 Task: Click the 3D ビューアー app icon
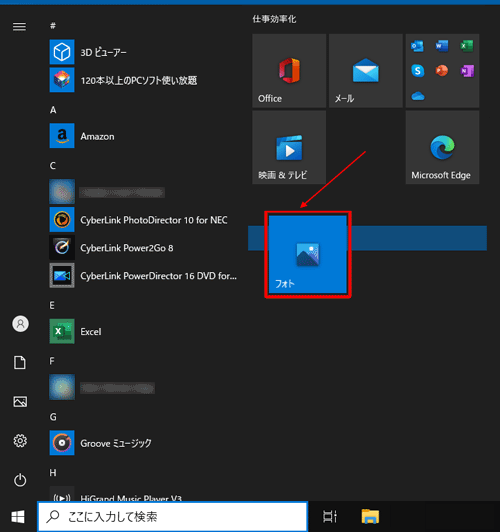coord(62,52)
